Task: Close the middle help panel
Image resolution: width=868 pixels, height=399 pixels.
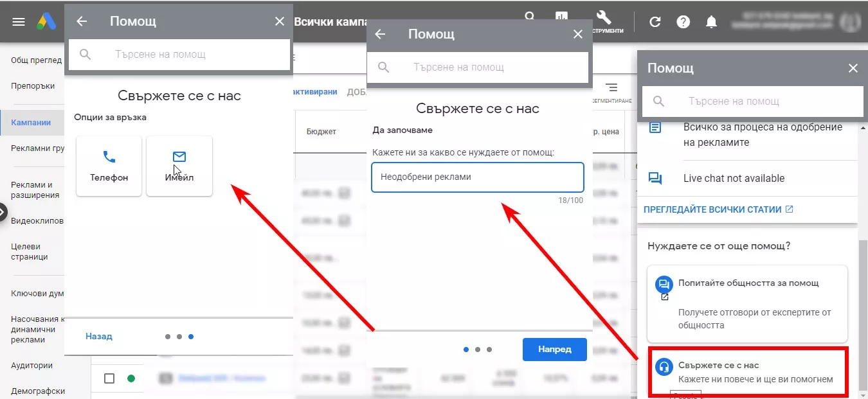Action: [577, 34]
